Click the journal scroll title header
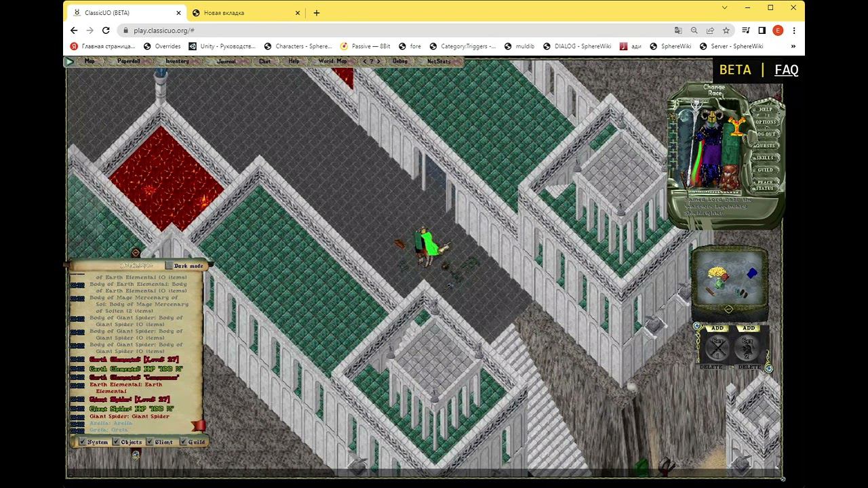The image size is (868, 488). [136, 266]
